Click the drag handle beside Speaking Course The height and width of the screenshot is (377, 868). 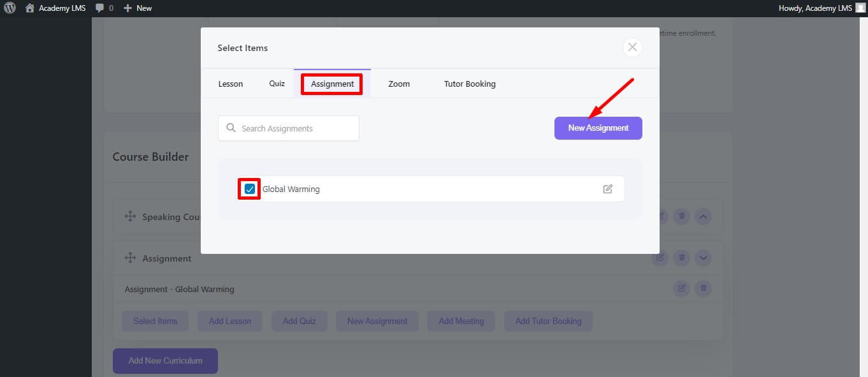pyautogui.click(x=130, y=216)
